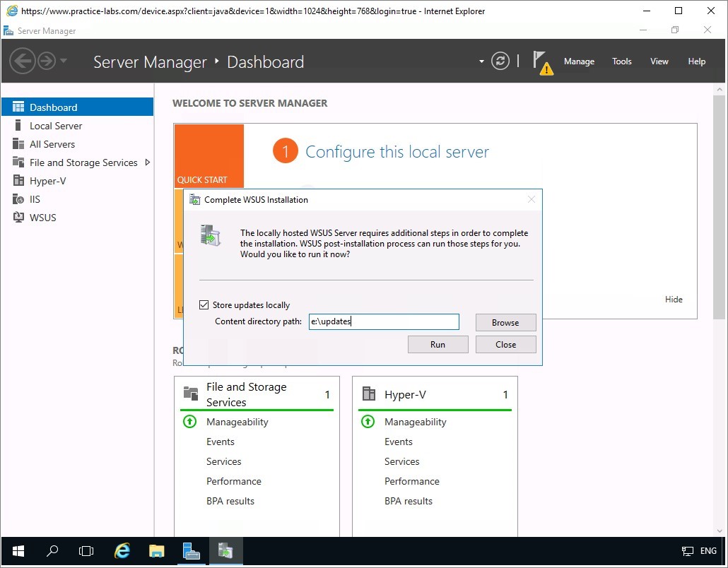728x568 pixels.
Task: Select the WSUS icon in the sidebar
Action: 18,218
